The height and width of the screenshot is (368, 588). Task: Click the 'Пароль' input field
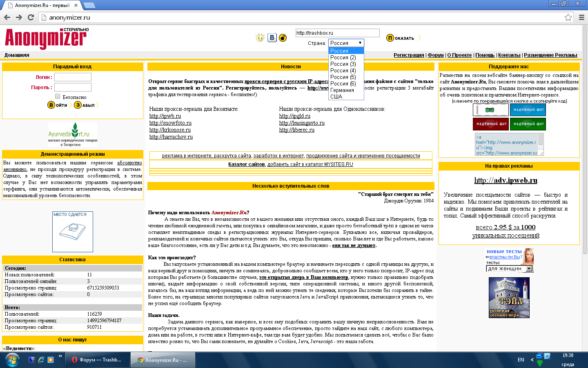[x=73, y=87]
